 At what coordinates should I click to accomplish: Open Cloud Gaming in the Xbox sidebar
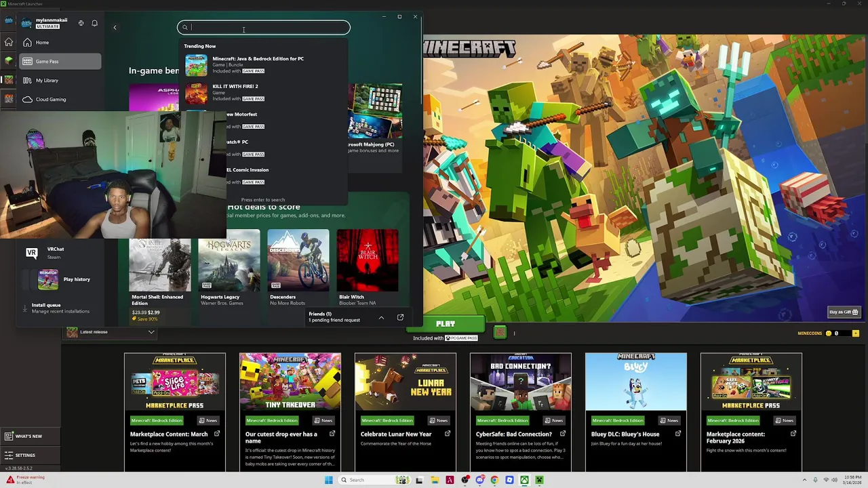[x=60, y=100]
